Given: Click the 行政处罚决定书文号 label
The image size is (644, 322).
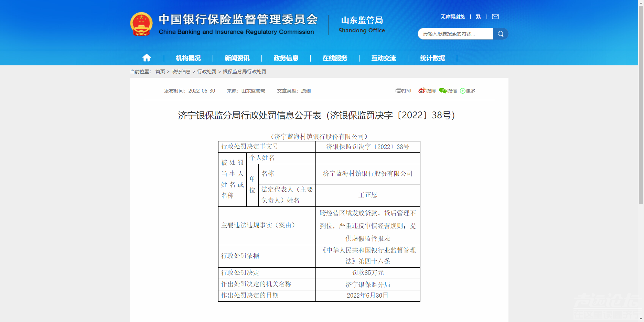Looking at the screenshot, I should 250,147.
